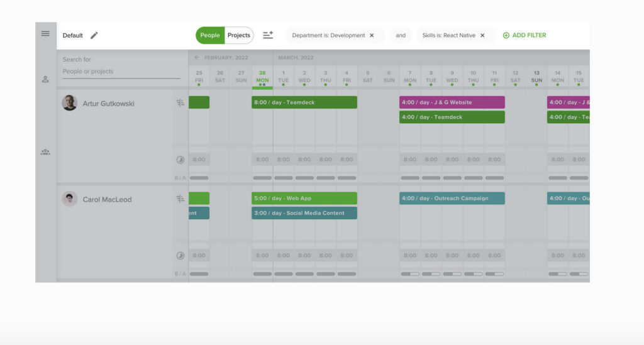The height and width of the screenshot is (345, 644).
Task: Switch to People view
Action: [210, 35]
